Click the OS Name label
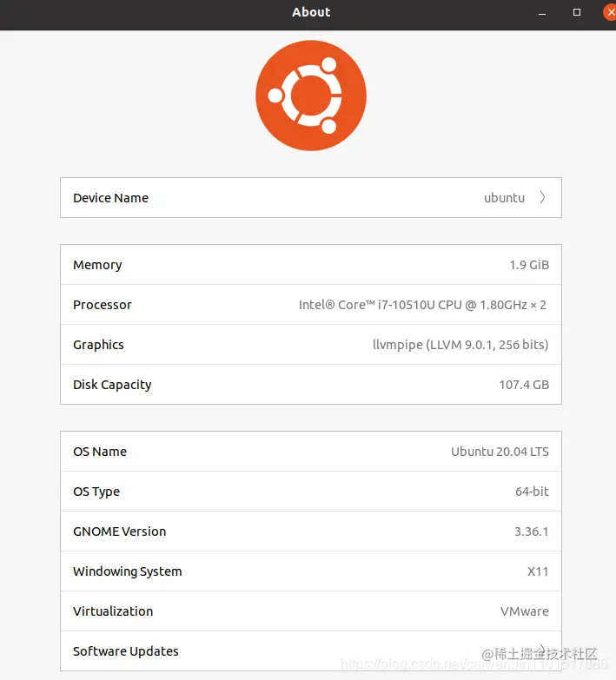 [x=100, y=452]
